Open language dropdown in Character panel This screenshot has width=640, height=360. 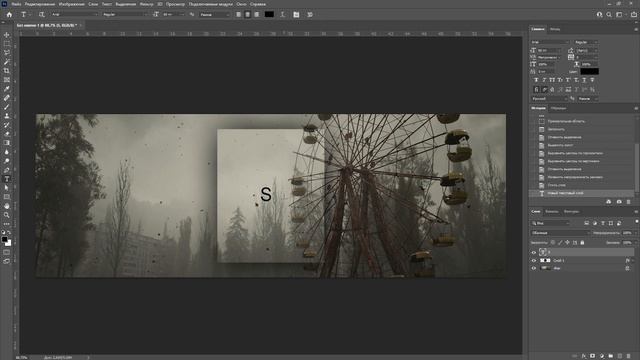pyautogui.click(x=549, y=99)
